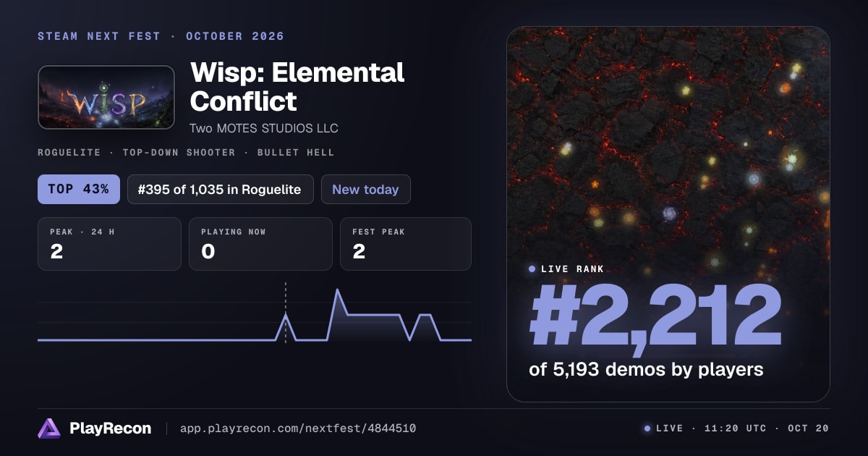
Task: Click the game screenshot with lava ground
Action: 668,214
